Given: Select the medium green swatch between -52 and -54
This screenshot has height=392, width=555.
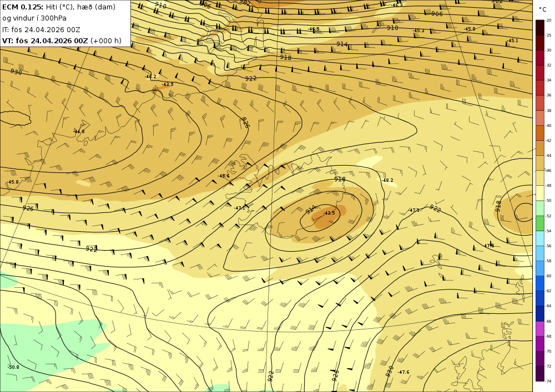Looking at the screenshot, I should [540, 223].
